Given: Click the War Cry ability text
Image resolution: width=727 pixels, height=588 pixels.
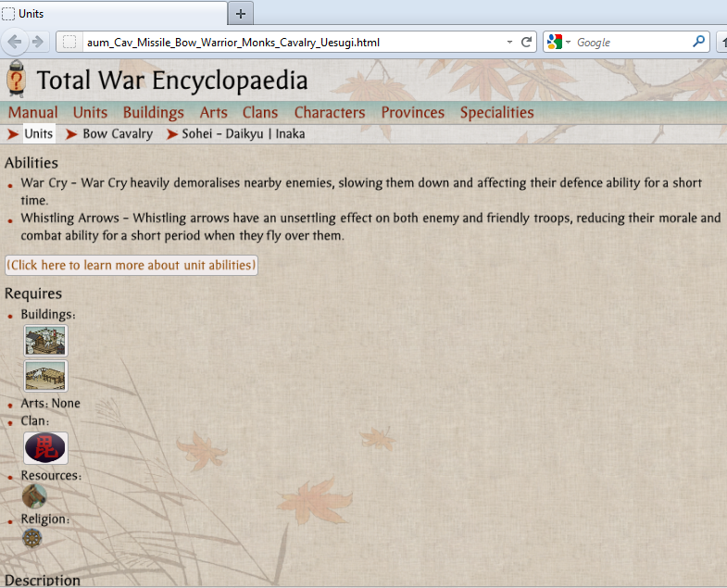Looking at the screenshot, I should 361,192.
